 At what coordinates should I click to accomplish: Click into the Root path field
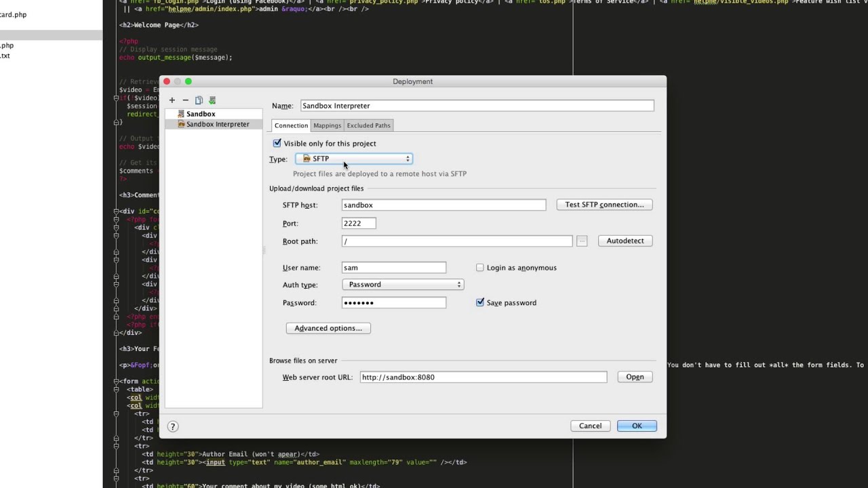pos(457,241)
